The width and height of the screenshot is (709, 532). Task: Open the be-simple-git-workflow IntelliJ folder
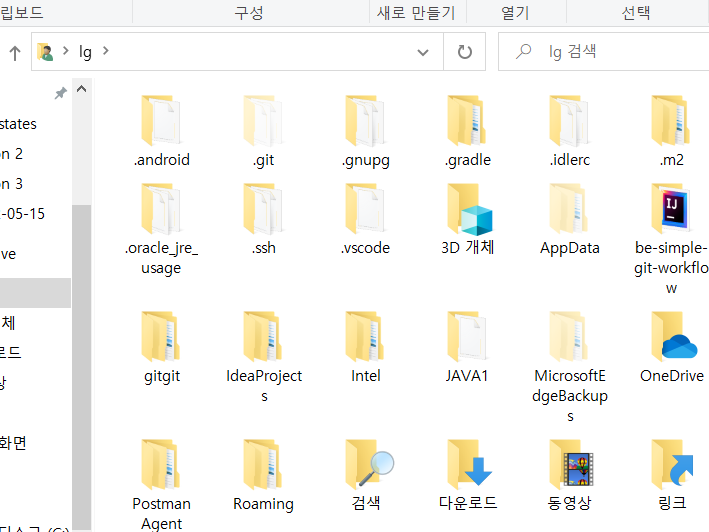tap(671, 239)
